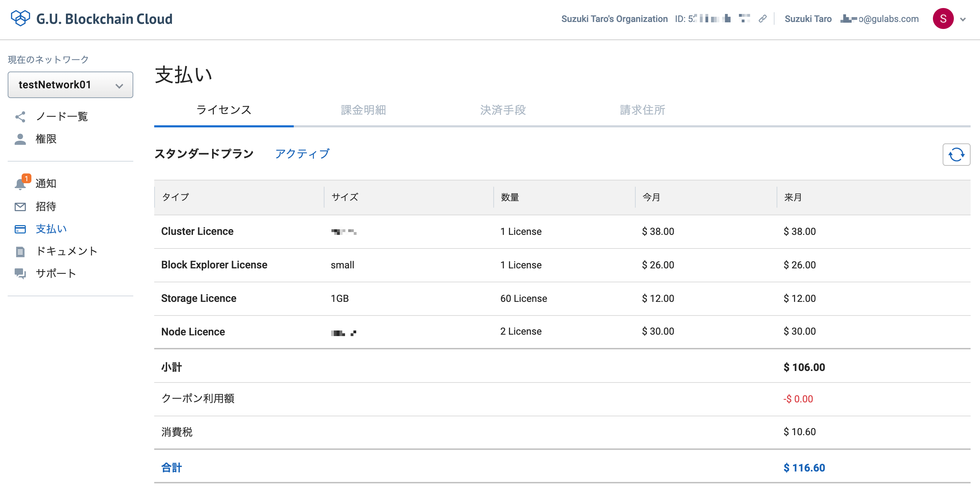The image size is (980, 498).
Task: Click the 60 License quantity cell
Action: pyautogui.click(x=523, y=298)
